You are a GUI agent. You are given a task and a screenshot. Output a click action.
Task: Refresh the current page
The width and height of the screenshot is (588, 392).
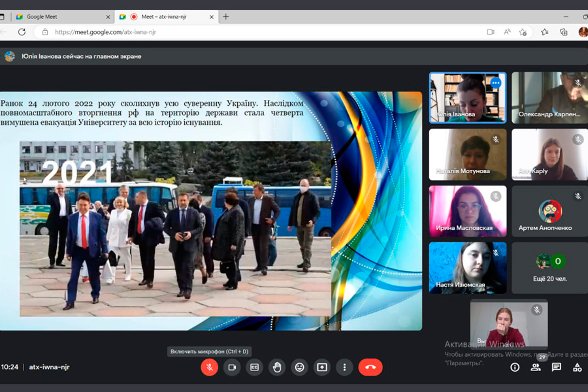[x=22, y=32]
